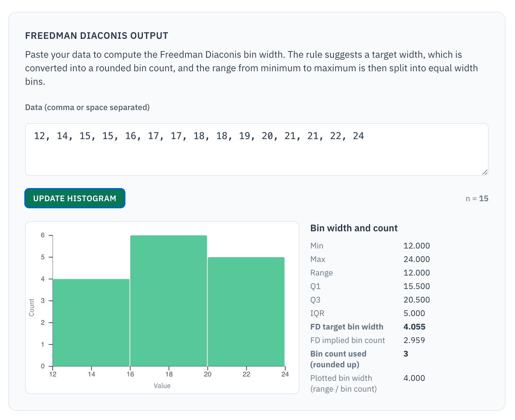Click the Q3 value 20.500

[417, 299]
